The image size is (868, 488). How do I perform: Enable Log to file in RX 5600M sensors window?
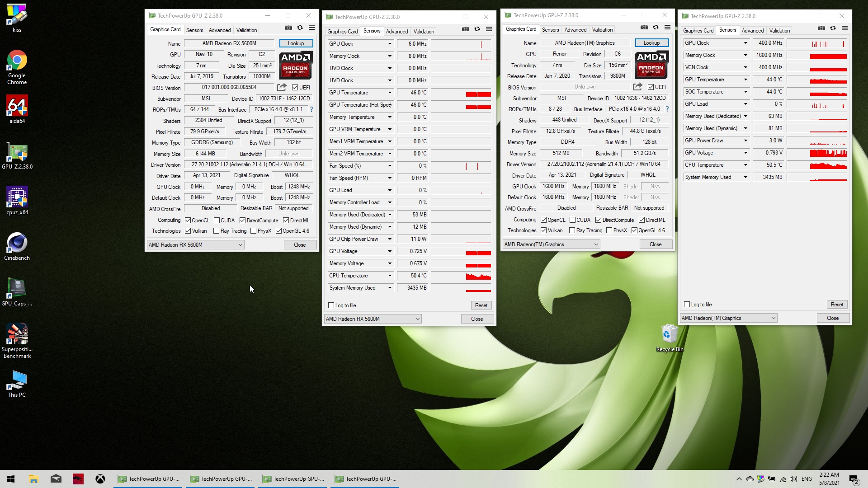click(331, 305)
